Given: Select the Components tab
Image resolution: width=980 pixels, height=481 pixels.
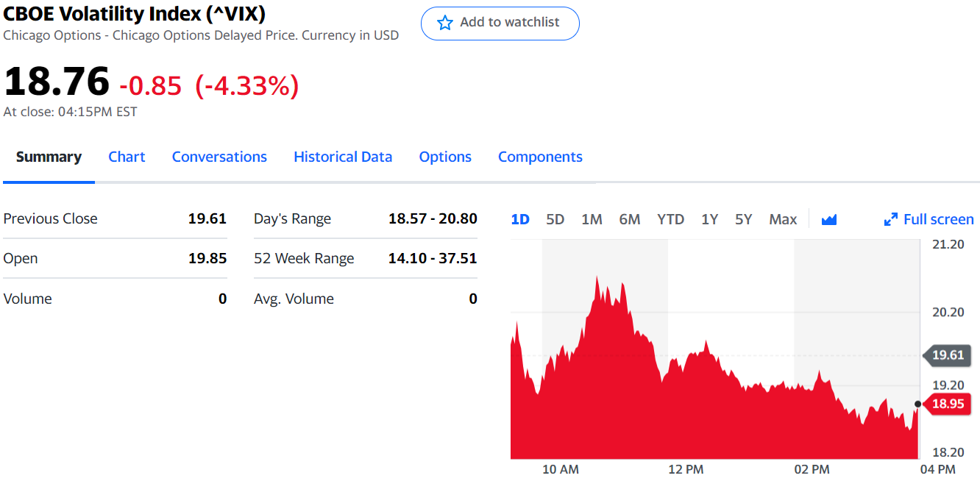Looking at the screenshot, I should (540, 157).
